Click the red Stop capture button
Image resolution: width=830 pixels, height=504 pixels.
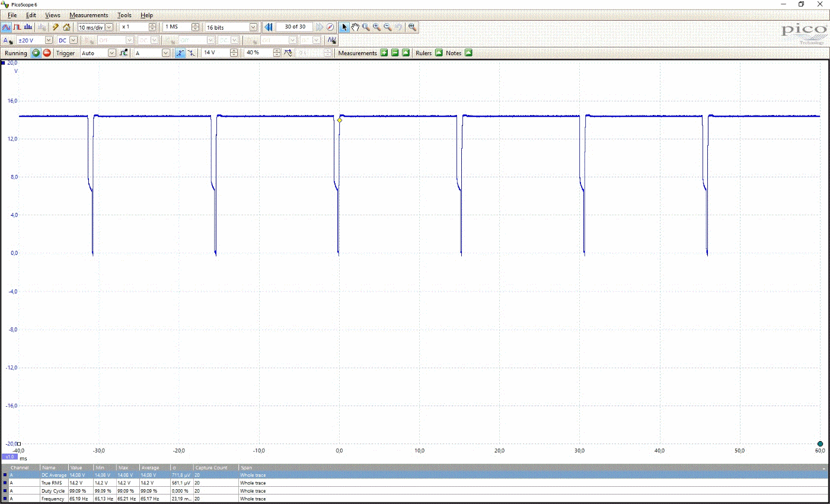tap(47, 53)
